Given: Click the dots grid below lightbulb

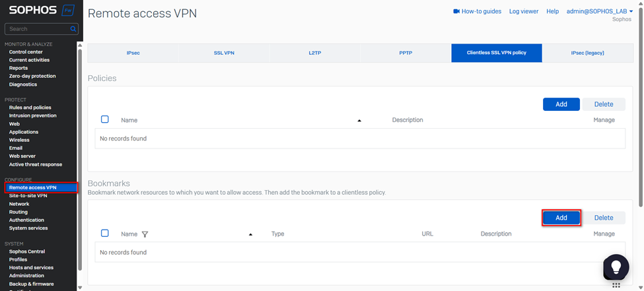Looking at the screenshot, I should pos(616,286).
